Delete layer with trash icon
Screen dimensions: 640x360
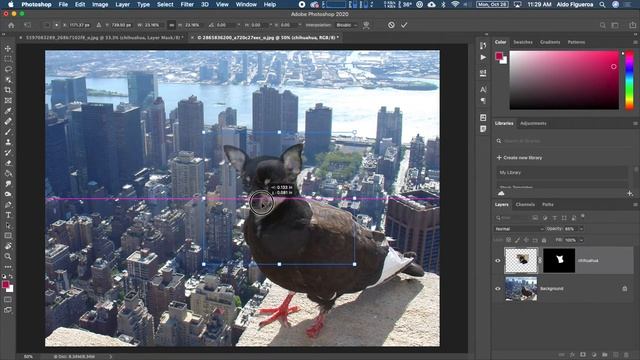pos(626,355)
